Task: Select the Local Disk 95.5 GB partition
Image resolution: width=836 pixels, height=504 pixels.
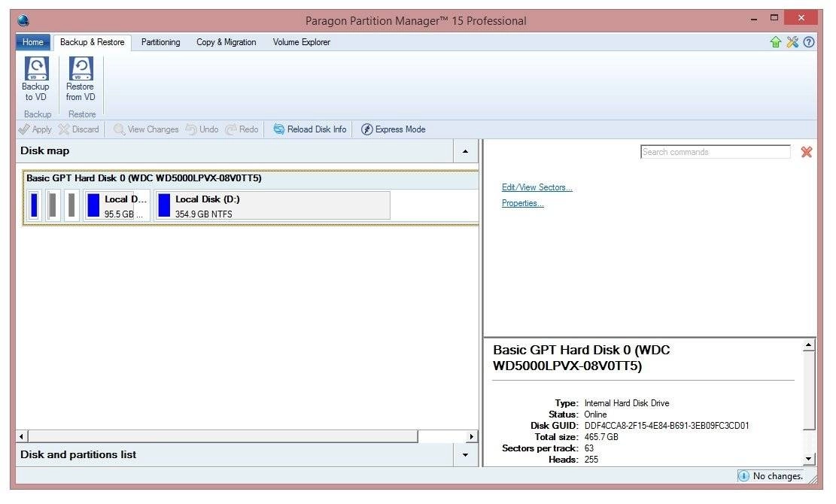Action: coord(117,205)
